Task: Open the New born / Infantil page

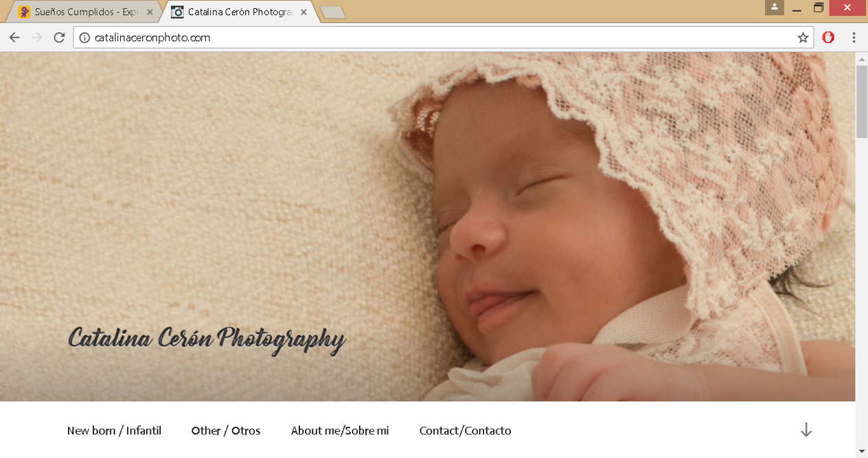Action: pos(114,431)
